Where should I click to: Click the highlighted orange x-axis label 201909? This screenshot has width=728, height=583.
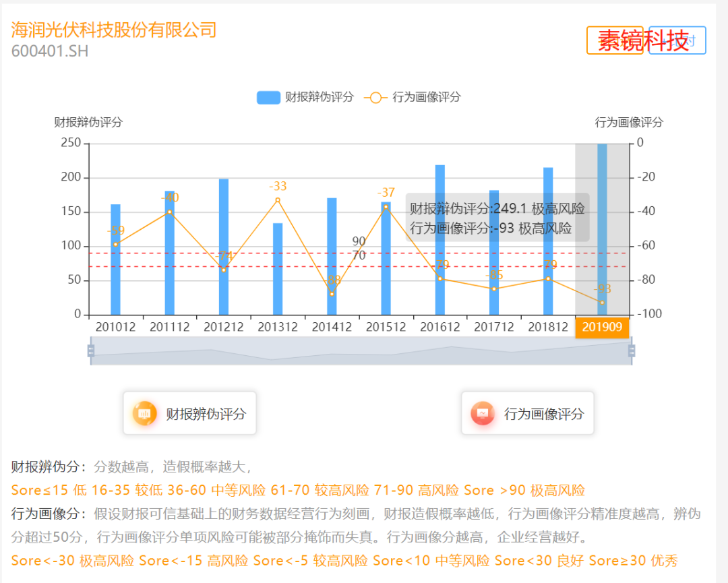602,328
